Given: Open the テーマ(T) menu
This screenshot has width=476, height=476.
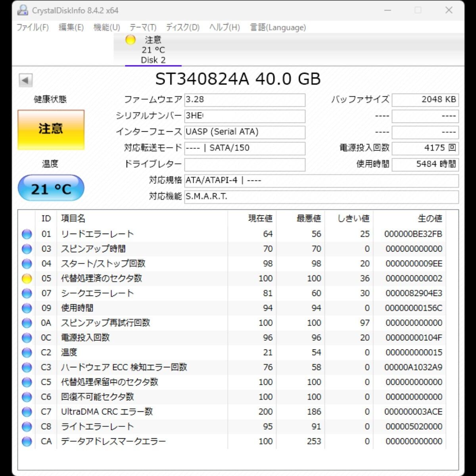Looking at the screenshot, I should pyautogui.click(x=143, y=27).
